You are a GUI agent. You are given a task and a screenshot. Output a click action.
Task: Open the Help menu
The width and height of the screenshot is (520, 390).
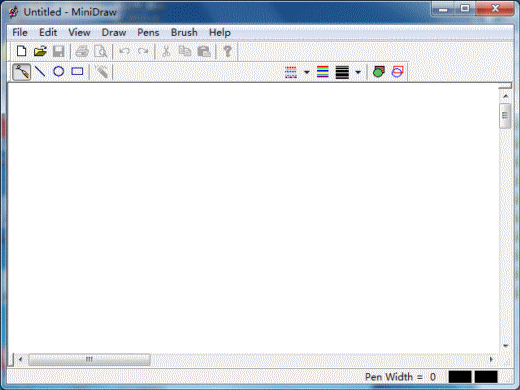tap(220, 32)
